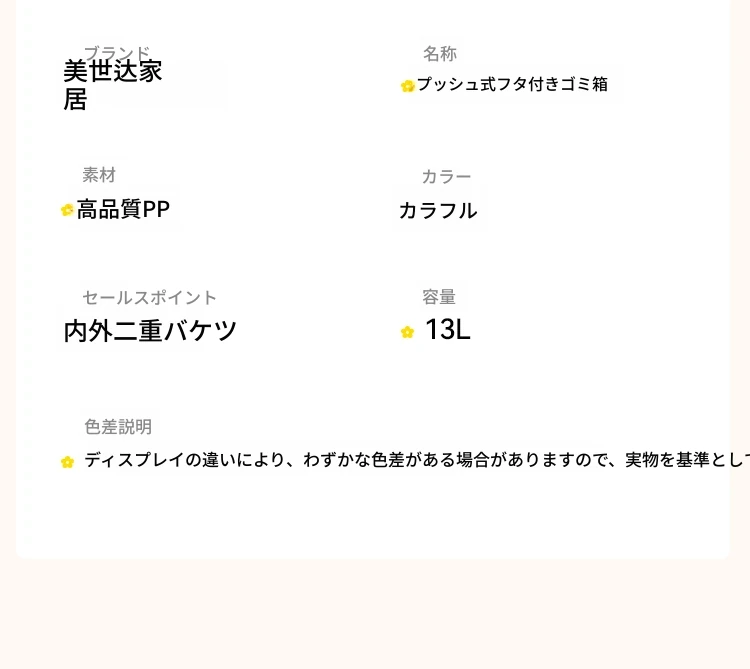Image resolution: width=750 pixels, height=669 pixels.
Task: Click the 素材 label
Action: click(x=99, y=175)
